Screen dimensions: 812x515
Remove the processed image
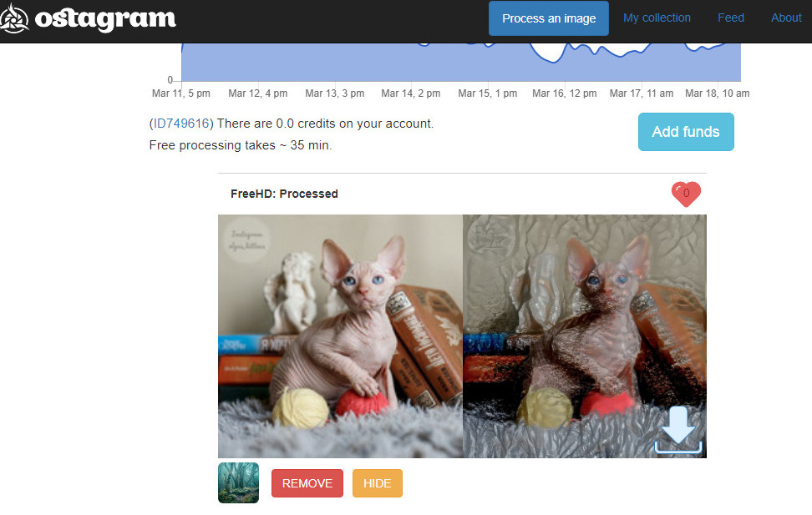(307, 483)
